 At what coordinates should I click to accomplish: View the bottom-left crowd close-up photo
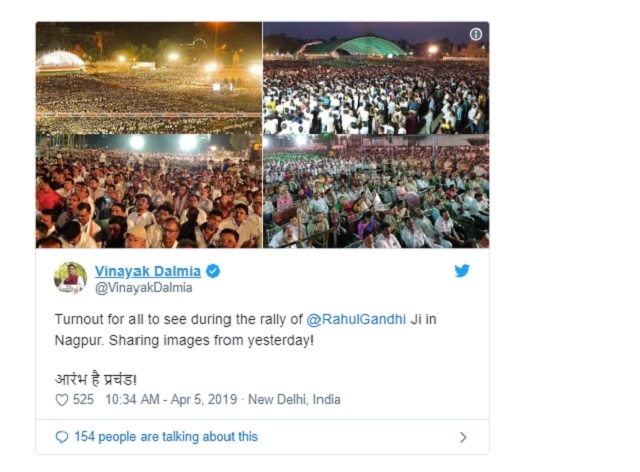(x=149, y=191)
